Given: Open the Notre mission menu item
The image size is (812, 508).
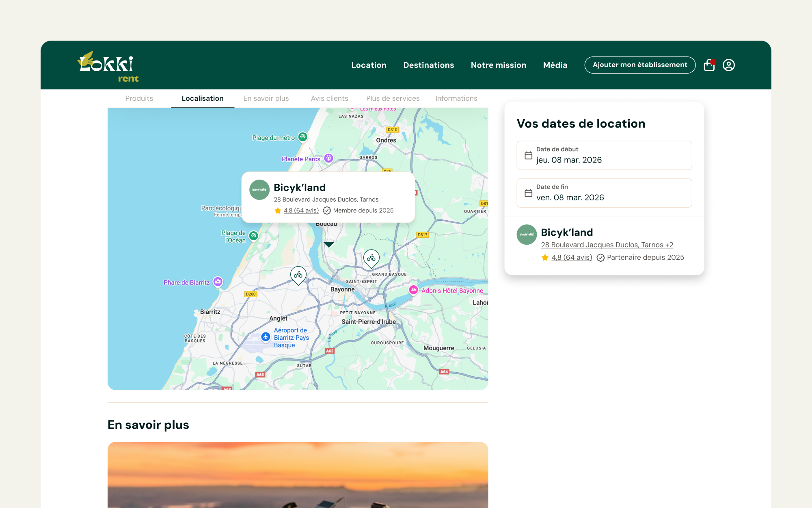Looking at the screenshot, I should pos(499,65).
